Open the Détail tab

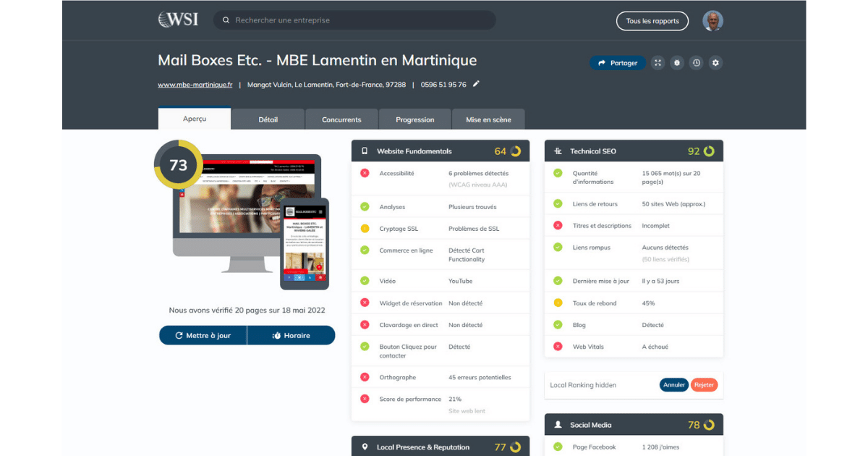[268, 119]
